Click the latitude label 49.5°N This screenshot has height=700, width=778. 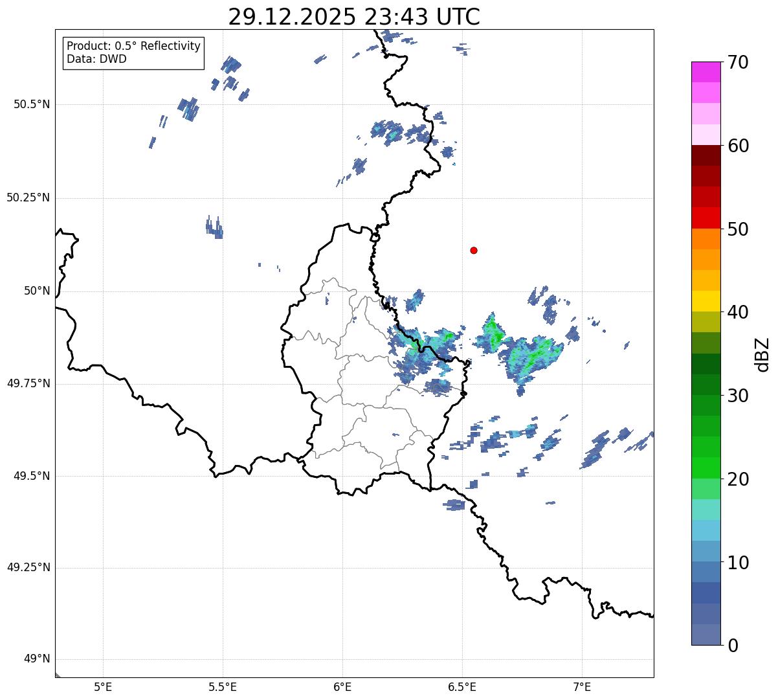click(x=32, y=476)
